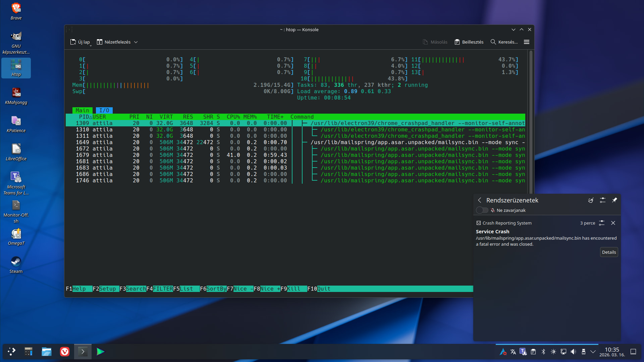This screenshot has height=362, width=644.
Task: Click Beillesztés paste toolbar button
Action: click(469, 42)
